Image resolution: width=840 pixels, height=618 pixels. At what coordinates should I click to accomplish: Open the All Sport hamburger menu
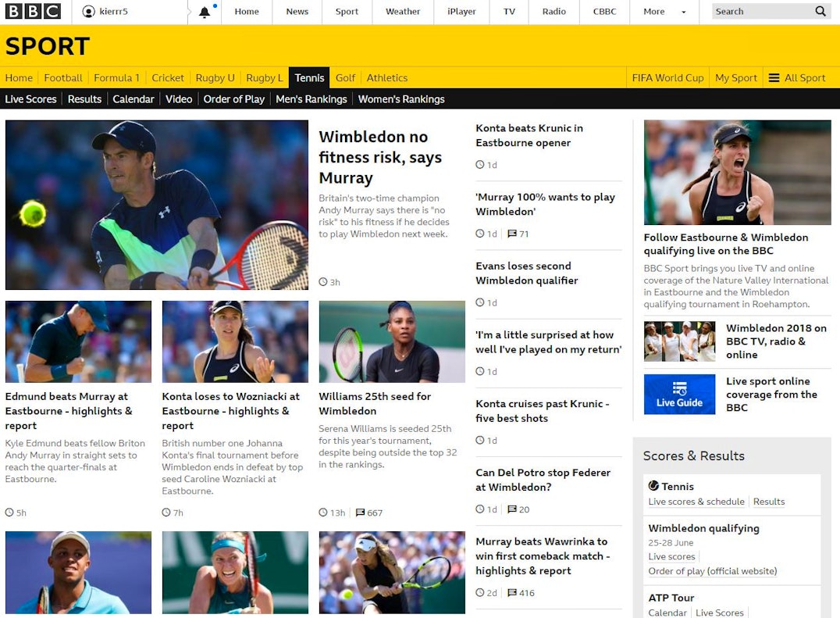point(774,77)
